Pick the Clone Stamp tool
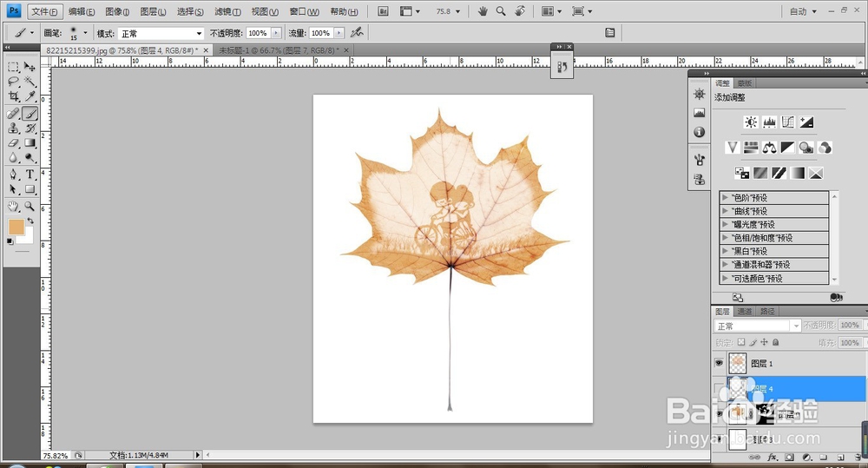The width and height of the screenshot is (868, 468). (13, 129)
